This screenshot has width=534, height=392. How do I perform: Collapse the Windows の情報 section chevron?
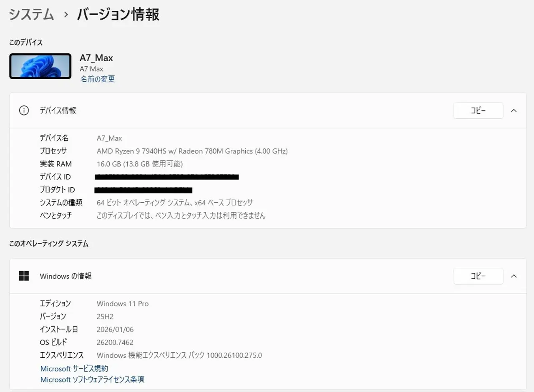514,276
